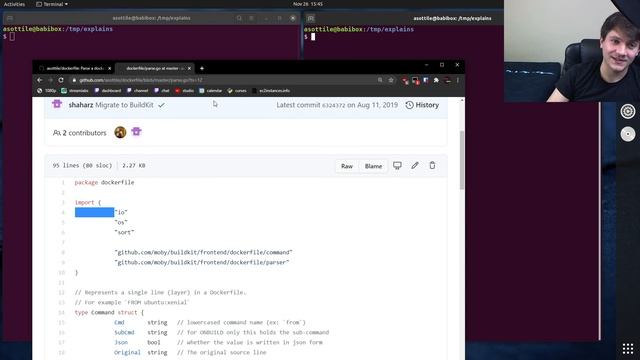Open the 'chat' bookmark
Viewport: 640px width, 360px height.
tap(162, 91)
